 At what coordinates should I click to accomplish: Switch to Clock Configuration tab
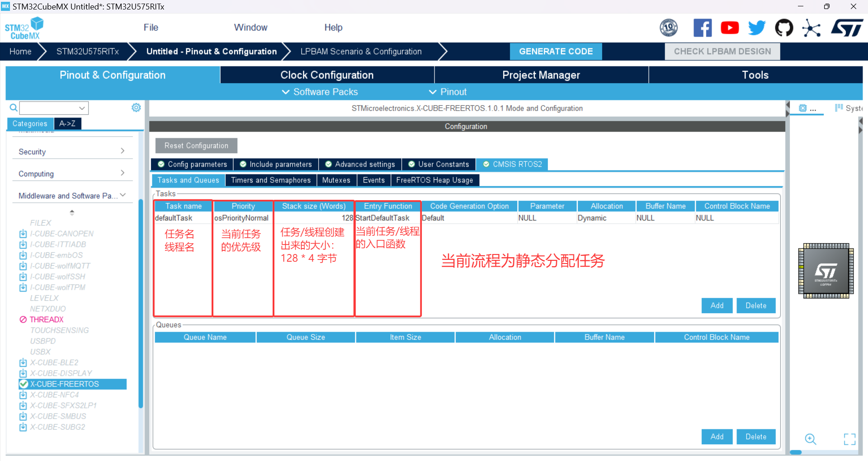tap(327, 75)
